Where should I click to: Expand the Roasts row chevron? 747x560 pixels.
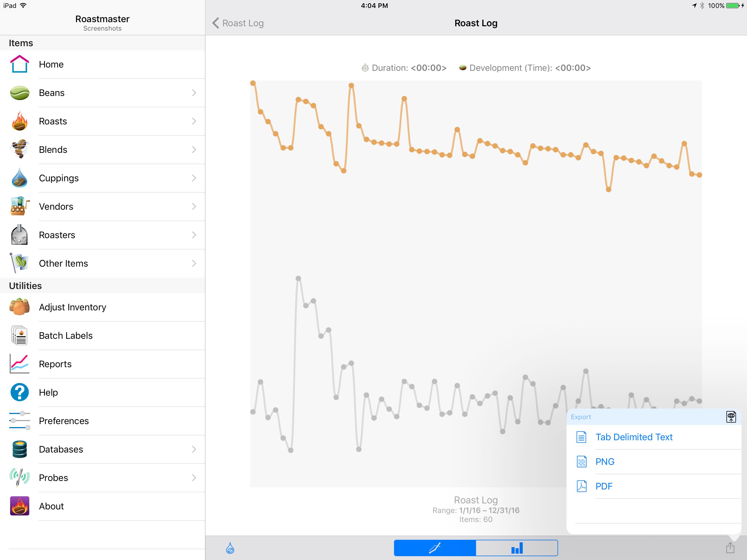pyautogui.click(x=194, y=121)
